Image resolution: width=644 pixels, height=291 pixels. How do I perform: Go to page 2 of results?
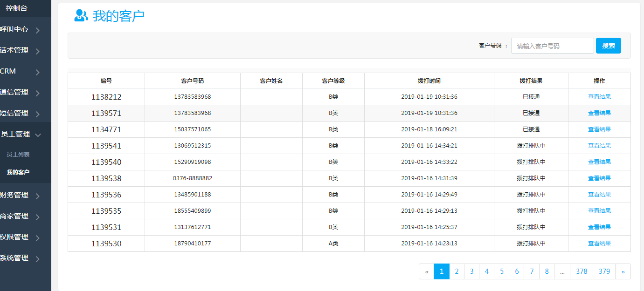pyautogui.click(x=457, y=271)
